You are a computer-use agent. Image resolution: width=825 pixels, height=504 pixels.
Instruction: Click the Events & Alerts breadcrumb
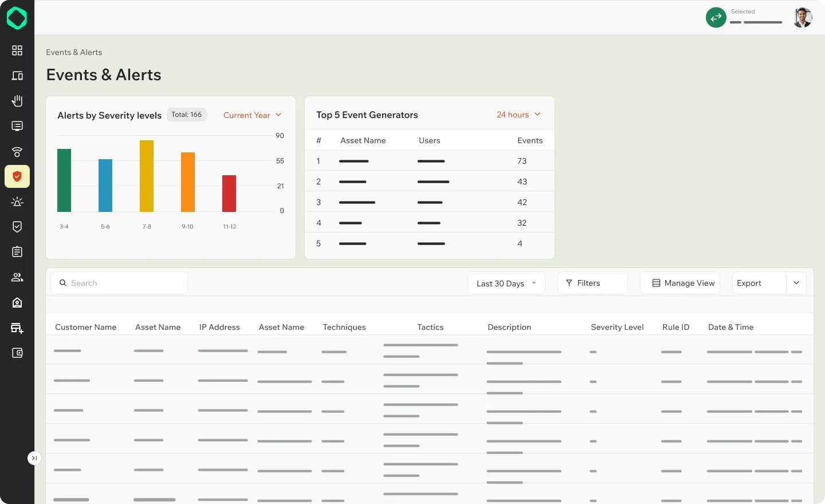pyautogui.click(x=74, y=52)
